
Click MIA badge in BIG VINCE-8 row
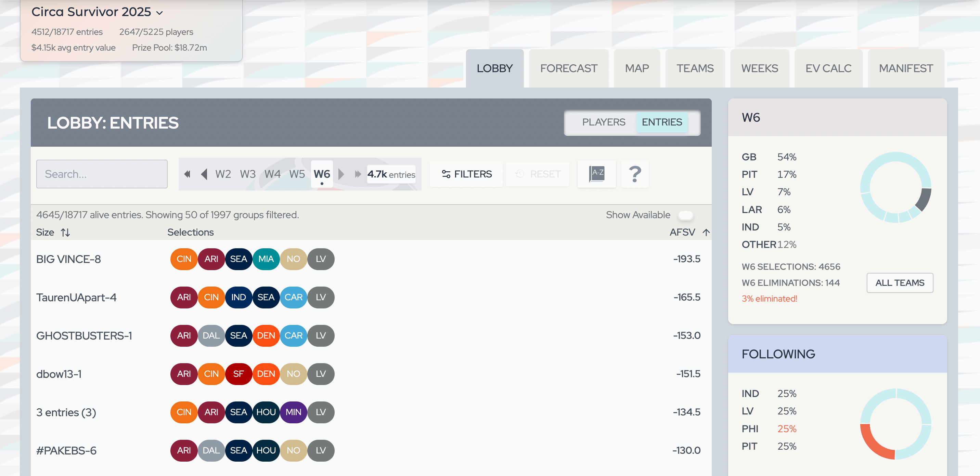pyautogui.click(x=266, y=259)
